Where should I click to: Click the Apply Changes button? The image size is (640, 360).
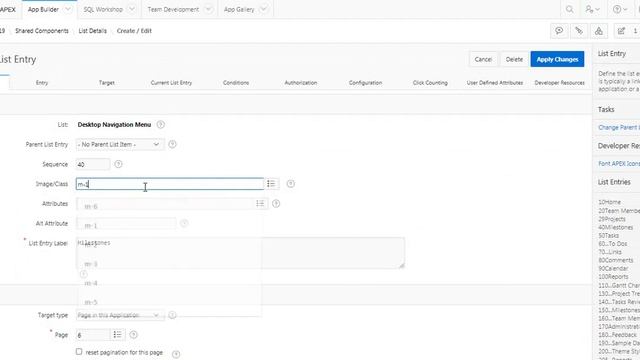coord(557,59)
